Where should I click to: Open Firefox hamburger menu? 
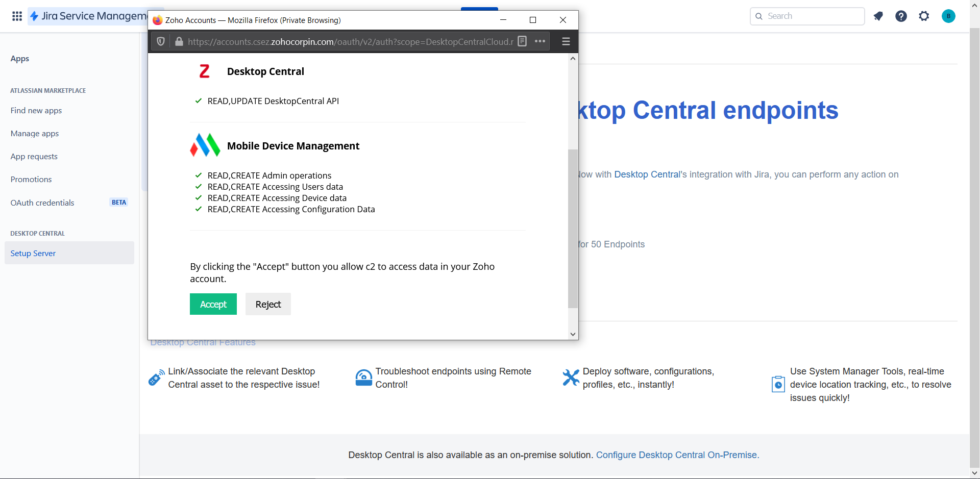pos(566,42)
